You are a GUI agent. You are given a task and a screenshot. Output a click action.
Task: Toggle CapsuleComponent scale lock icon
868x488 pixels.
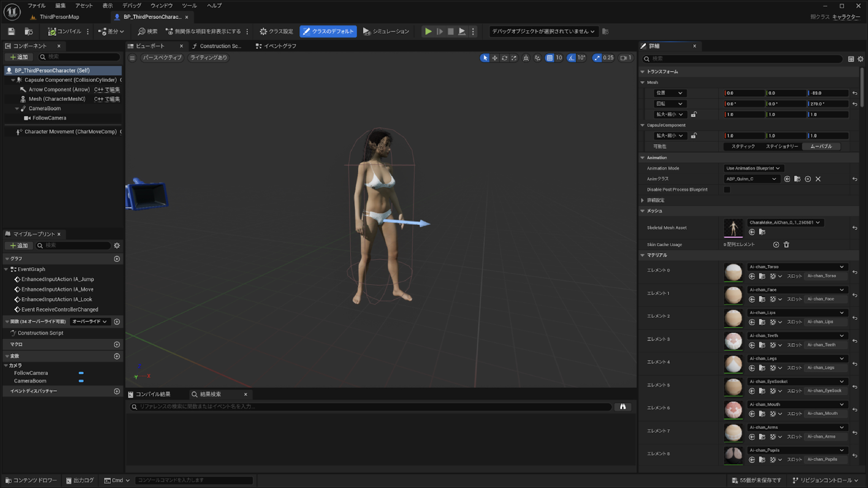[693, 136]
